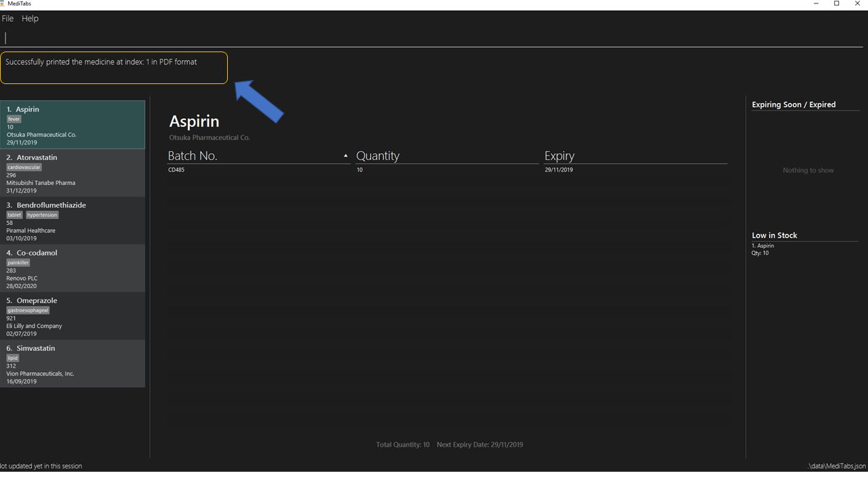Click the sync status in status bar
This screenshot has height=488, width=868.
click(x=41, y=466)
